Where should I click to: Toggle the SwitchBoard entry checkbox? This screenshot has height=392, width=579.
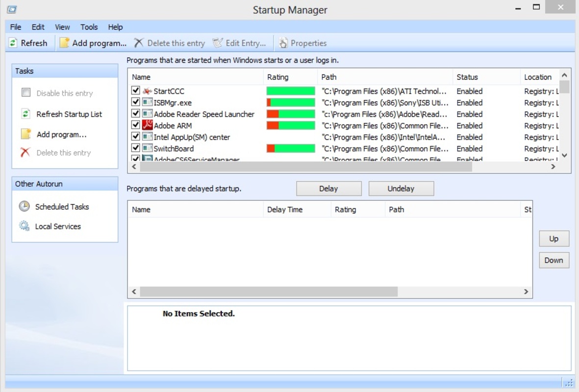tap(136, 148)
